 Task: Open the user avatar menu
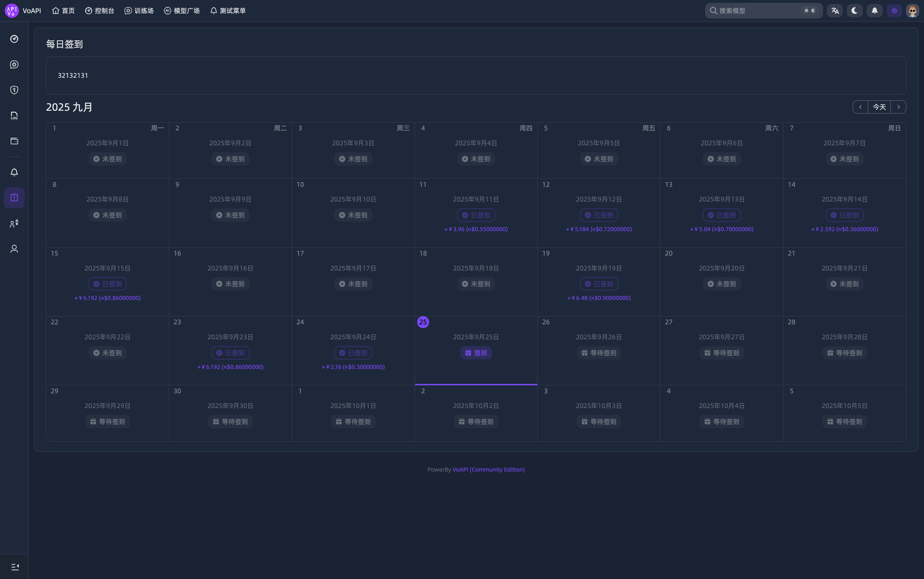(x=913, y=11)
